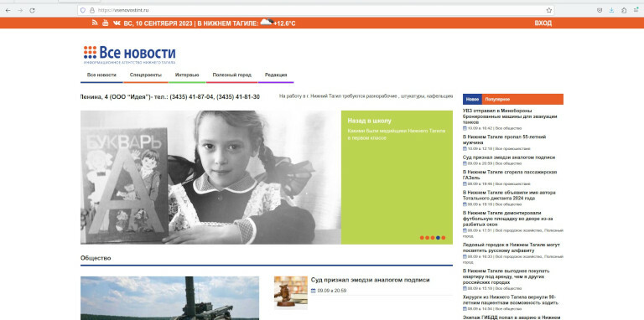Open the Спецпроекты menu item

pyautogui.click(x=145, y=75)
